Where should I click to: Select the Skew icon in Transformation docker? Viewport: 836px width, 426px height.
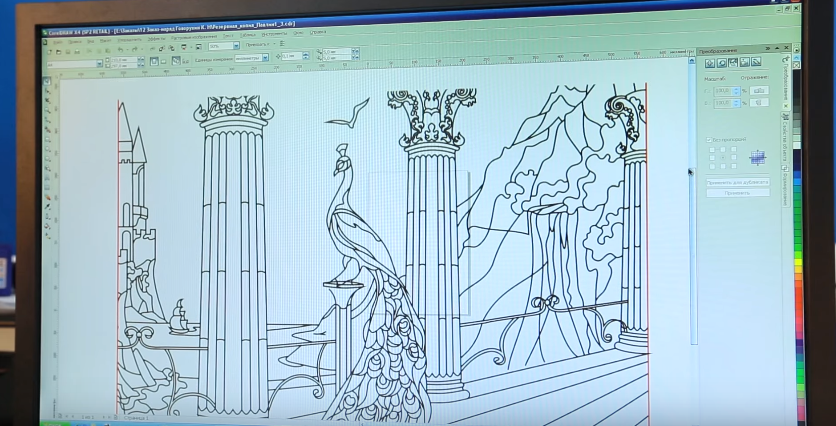click(x=756, y=63)
